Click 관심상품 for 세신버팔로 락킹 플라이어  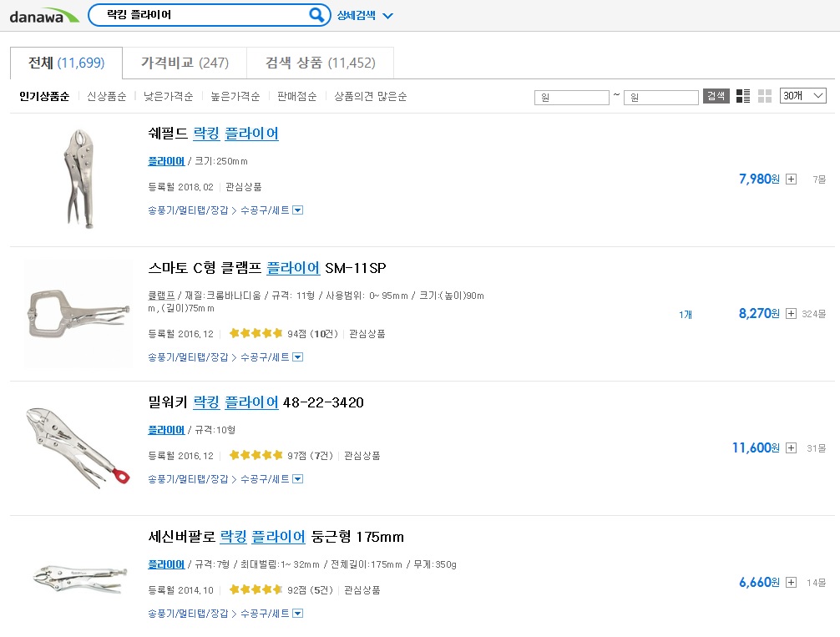[362, 590]
